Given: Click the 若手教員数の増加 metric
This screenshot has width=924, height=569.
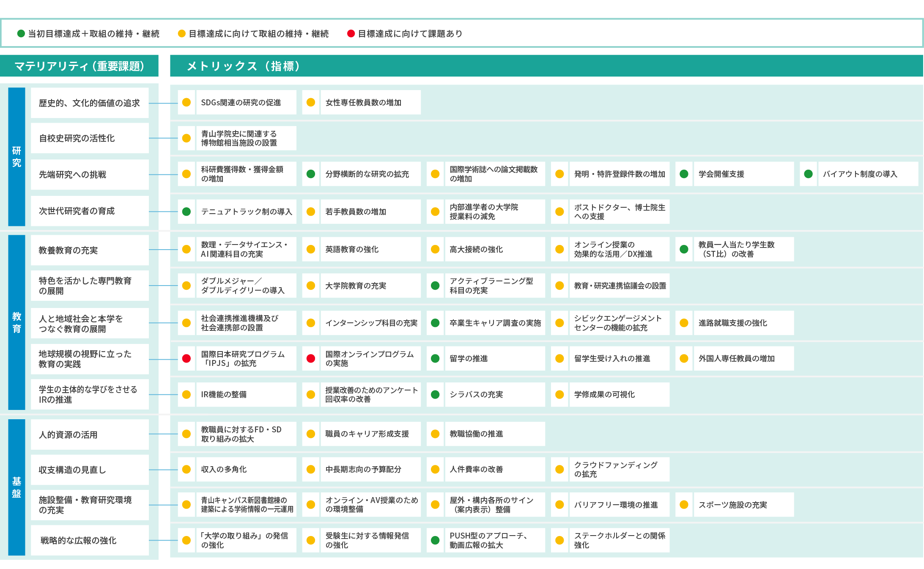Looking at the screenshot, I should tap(370, 212).
